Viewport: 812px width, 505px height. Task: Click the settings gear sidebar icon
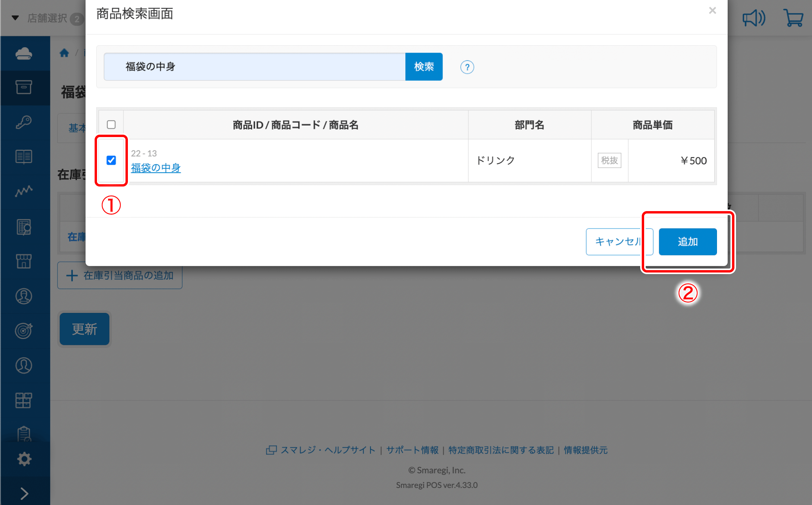click(x=24, y=459)
